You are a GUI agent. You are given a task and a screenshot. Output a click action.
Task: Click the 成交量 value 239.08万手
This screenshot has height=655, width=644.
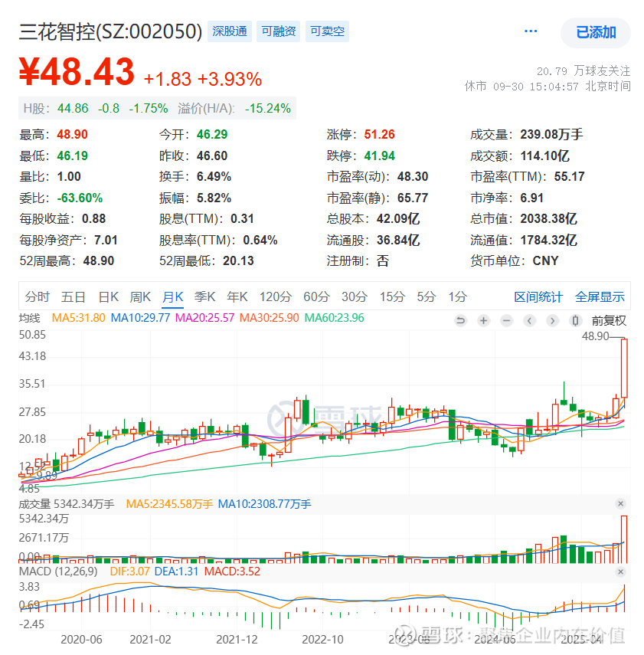pos(551,135)
